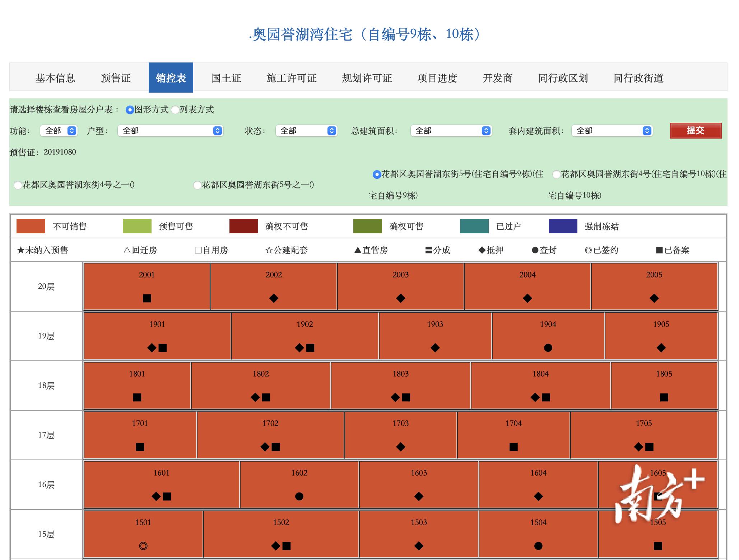Click the mortgage diamond icon in unit 2004

(527, 298)
